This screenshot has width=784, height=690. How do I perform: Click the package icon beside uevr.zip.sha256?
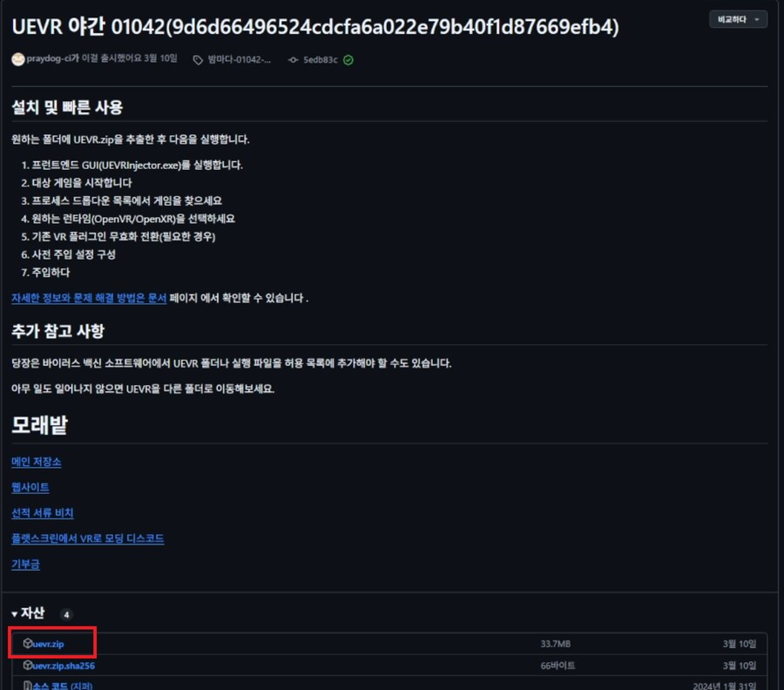(x=28, y=666)
